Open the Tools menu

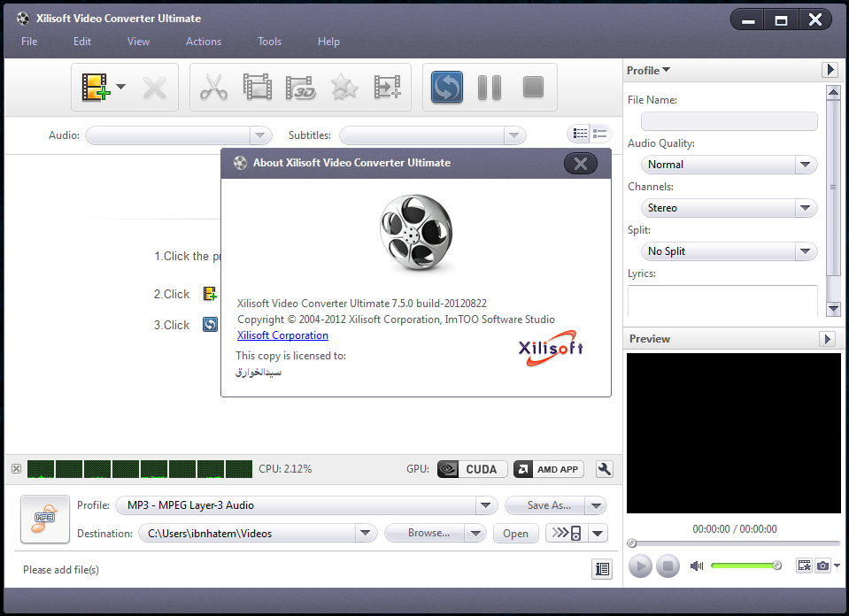tap(269, 41)
